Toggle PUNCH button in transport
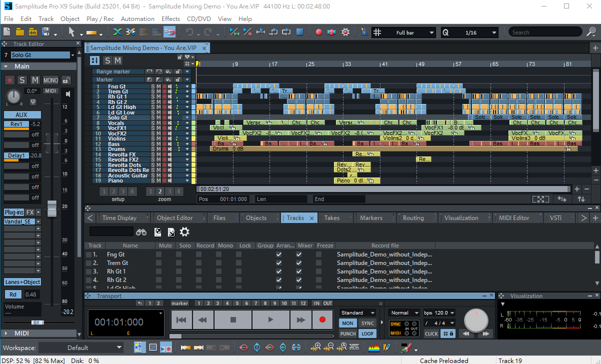The height and width of the screenshot is (364, 601). point(348,333)
